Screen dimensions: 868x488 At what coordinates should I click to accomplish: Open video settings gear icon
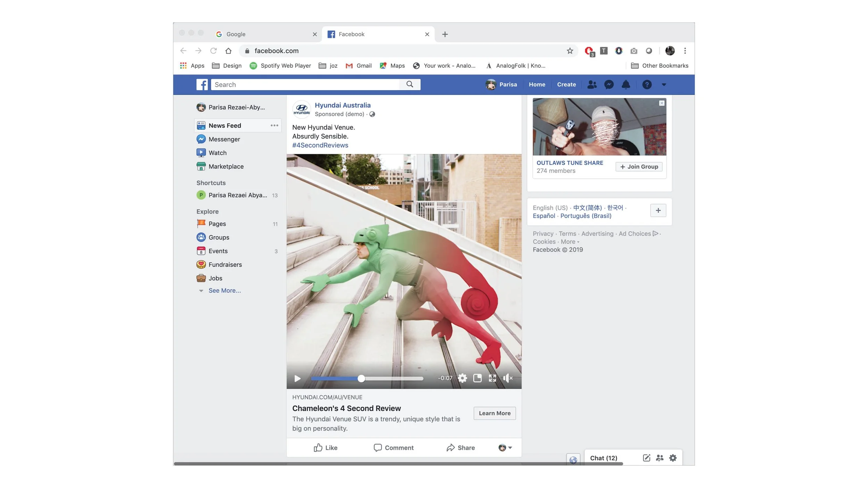[x=462, y=378]
